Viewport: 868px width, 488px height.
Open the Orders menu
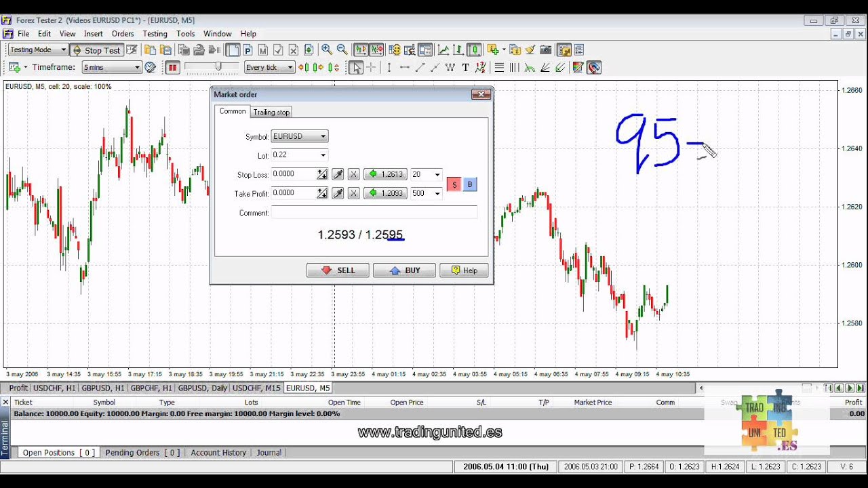click(123, 33)
